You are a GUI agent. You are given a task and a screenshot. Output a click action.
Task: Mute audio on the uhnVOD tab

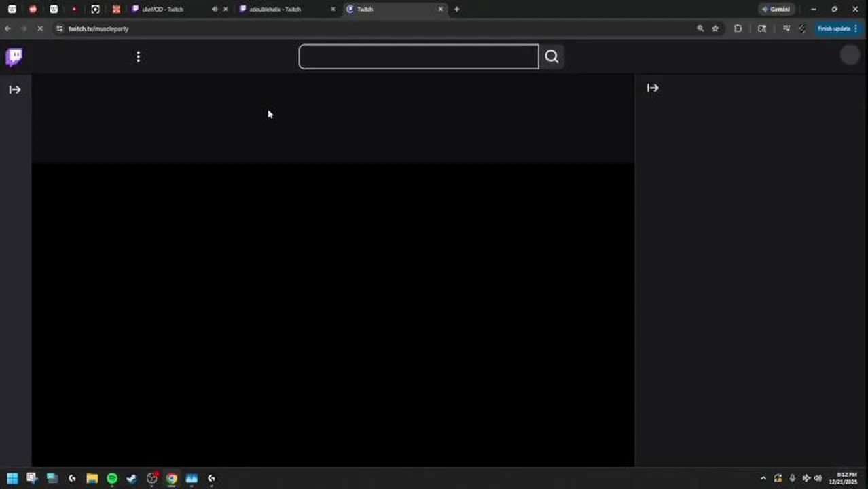pos(215,10)
